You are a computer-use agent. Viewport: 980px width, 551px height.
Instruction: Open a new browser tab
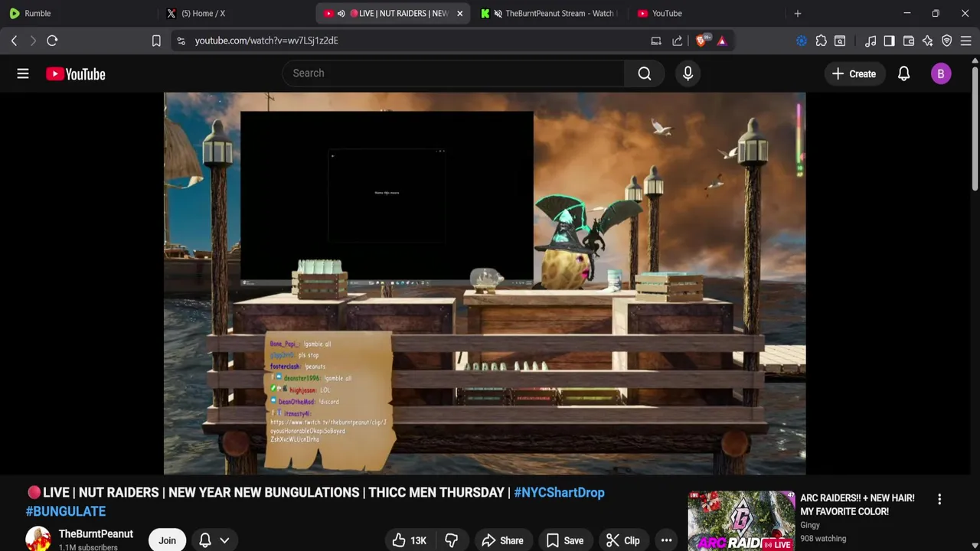(797, 13)
